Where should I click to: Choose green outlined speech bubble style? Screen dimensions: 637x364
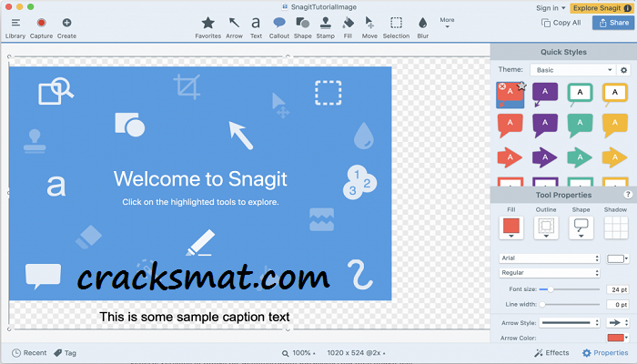pyautogui.click(x=580, y=95)
